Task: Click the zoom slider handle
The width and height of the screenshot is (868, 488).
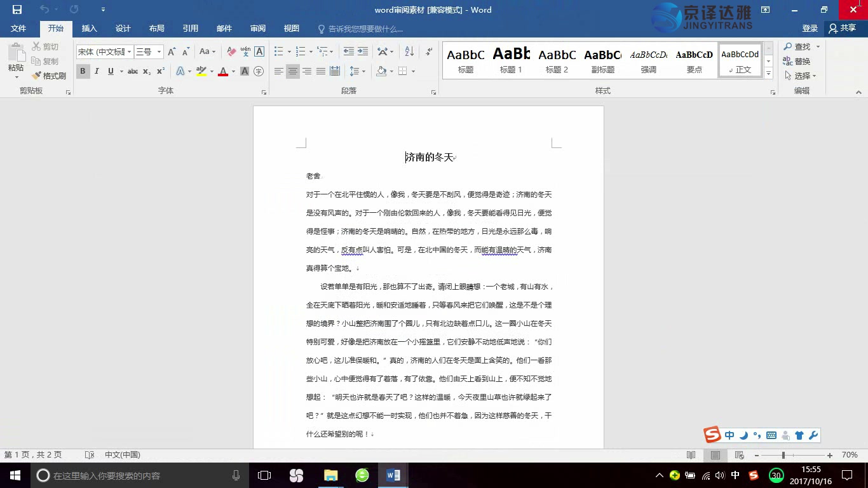Action: 783,455
